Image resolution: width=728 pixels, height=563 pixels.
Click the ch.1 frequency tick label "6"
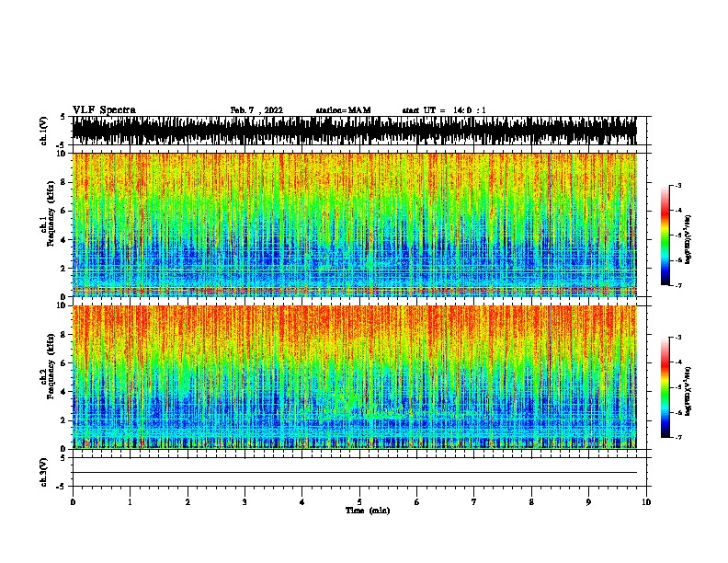(63, 211)
